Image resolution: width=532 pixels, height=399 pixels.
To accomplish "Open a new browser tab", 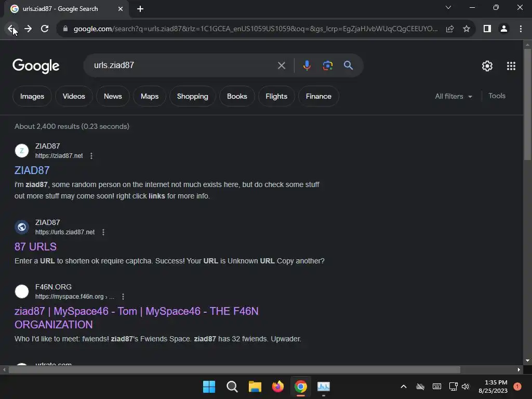I will (140, 9).
